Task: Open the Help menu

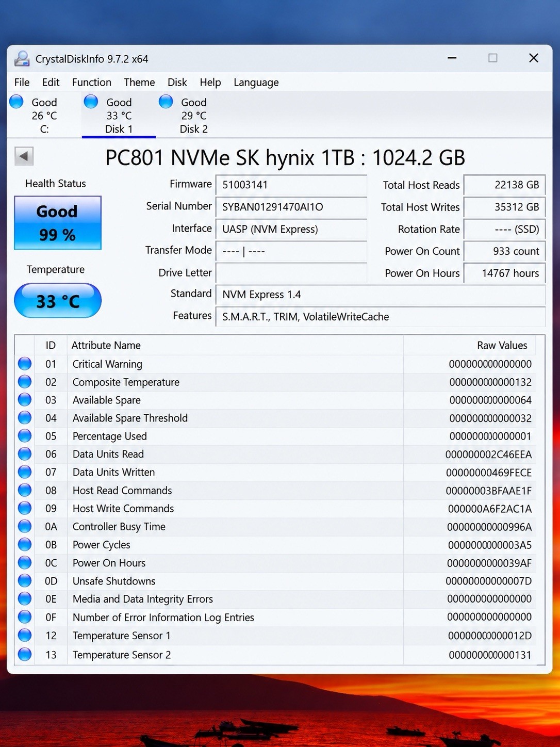Action: 210,83
